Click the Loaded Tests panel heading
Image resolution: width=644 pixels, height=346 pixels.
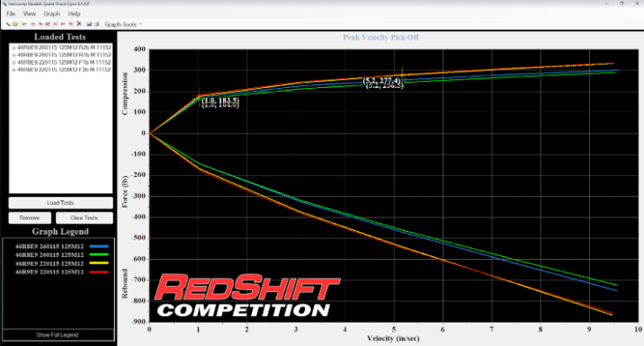tap(60, 37)
